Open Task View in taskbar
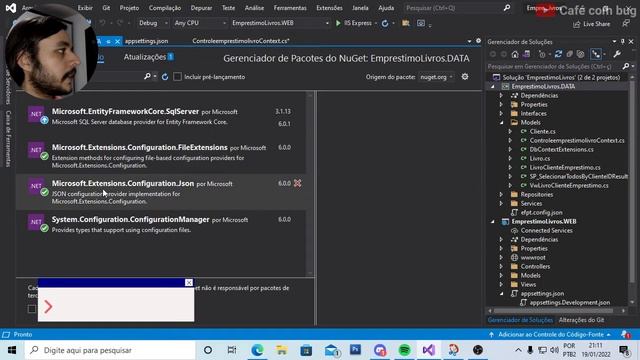Screen dimensions: 640x360 pos(232,350)
